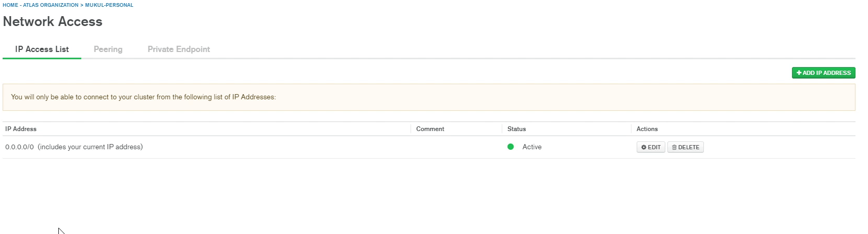Click the IP Address column header
The height and width of the screenshot is (234, 868).
pos(21,129)
